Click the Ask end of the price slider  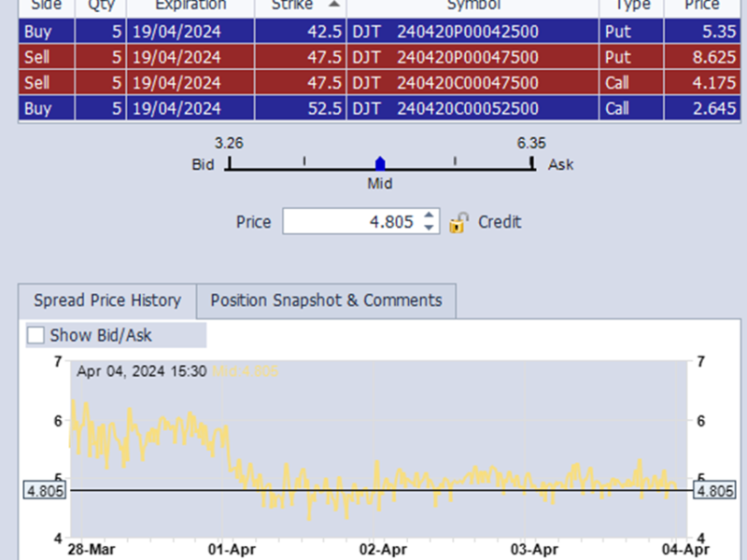pos(532,164)
